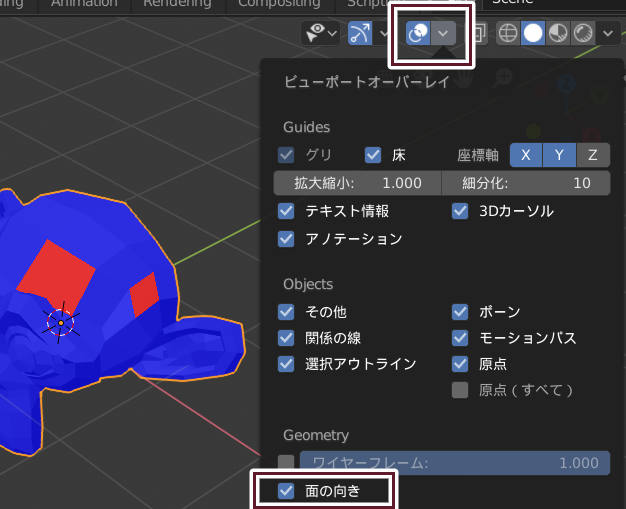The width and height of the screenshot is (626, 509).
Task: Uncheck the 面の向き face orientation checkbox
Action: pos(286,491)
